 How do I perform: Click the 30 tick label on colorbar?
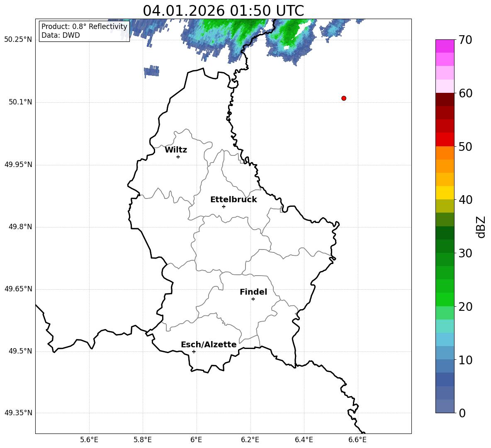click(465, 253)
